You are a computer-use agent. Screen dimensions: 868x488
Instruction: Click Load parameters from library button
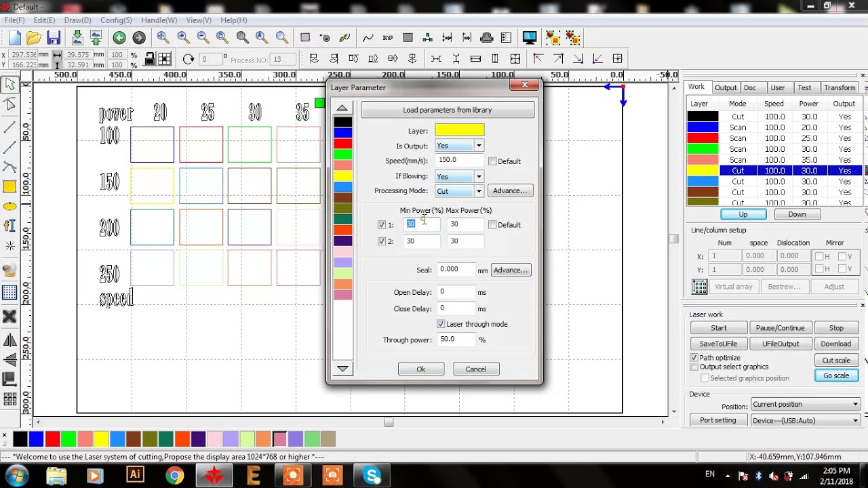point(448,110)
